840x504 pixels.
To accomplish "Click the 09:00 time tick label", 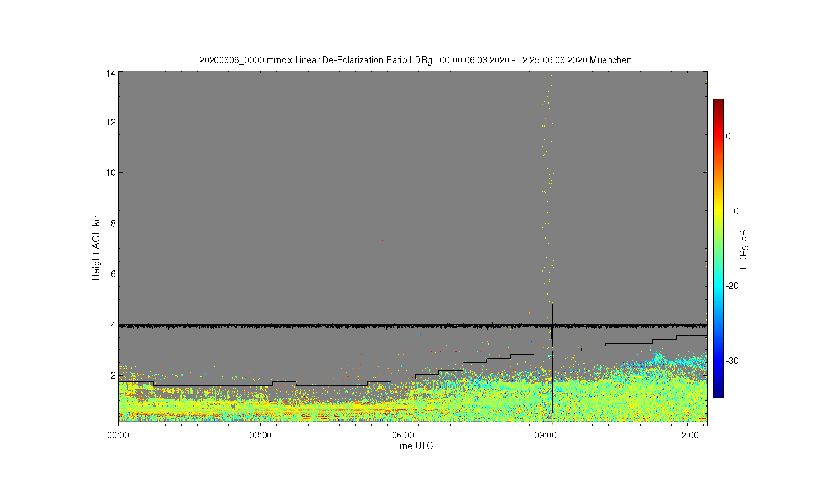I will click(x=545, y=435).
